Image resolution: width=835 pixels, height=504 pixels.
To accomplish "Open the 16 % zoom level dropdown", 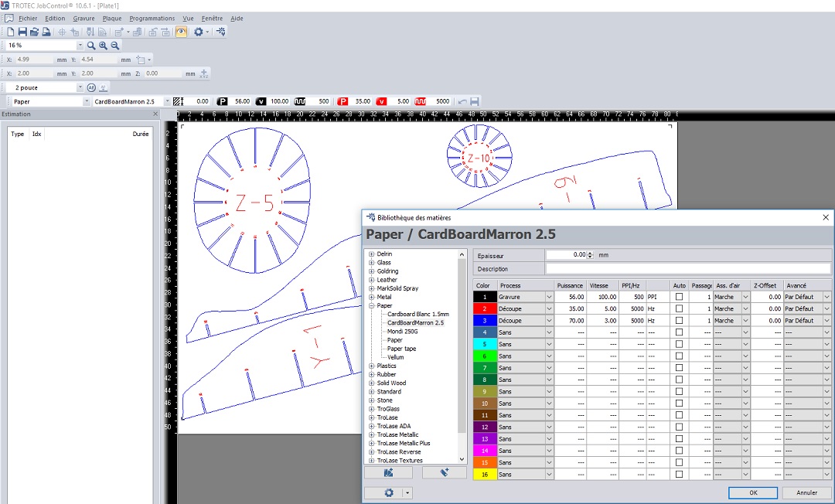I will [80, 46].
